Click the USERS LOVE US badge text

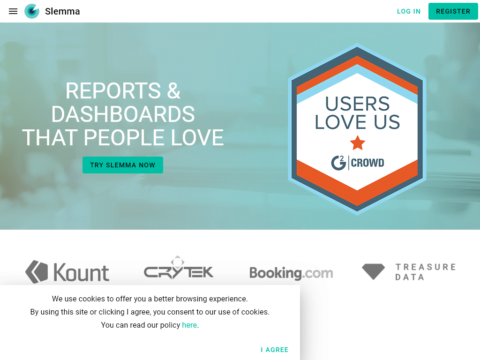357,113
